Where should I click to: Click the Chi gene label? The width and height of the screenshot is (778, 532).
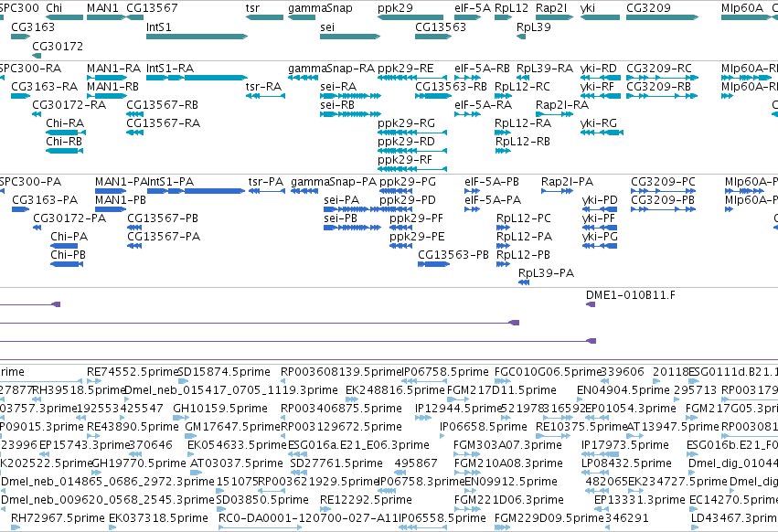[x=54, y=8]
